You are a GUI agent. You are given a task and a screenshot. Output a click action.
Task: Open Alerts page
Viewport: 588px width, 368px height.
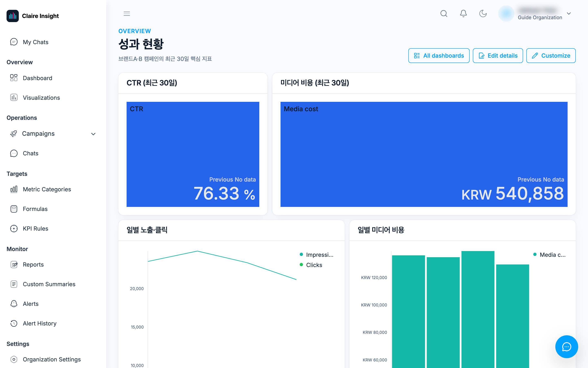click(53, 304)
